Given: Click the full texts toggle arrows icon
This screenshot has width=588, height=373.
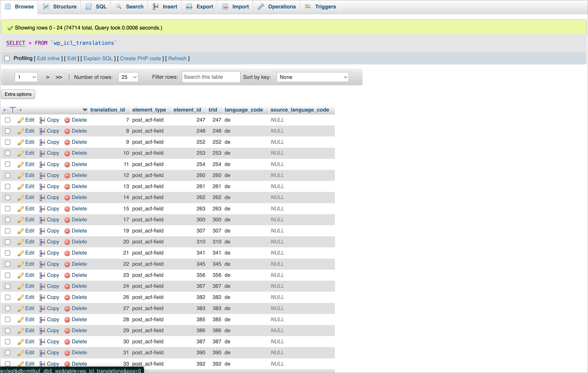Looking at the screenshot, I should [13, 110].
